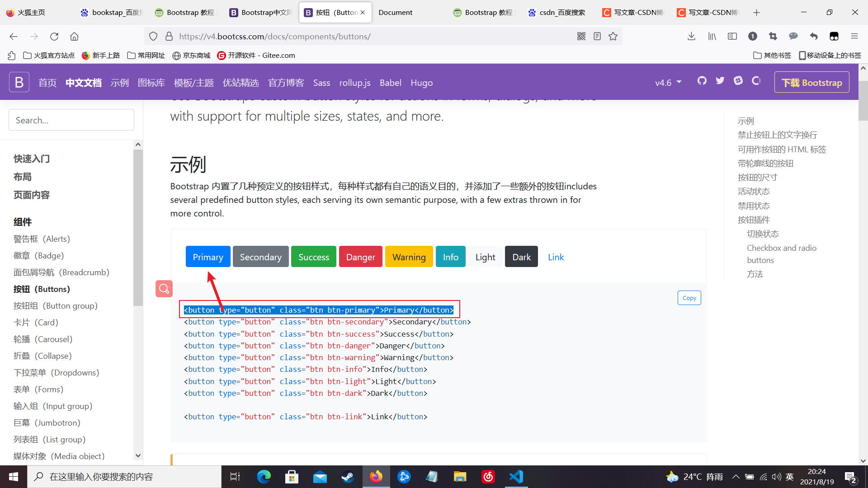Expand the v4.6 version dropdown
The height and width of the screenshot is (488, 868).
[668, 83]
